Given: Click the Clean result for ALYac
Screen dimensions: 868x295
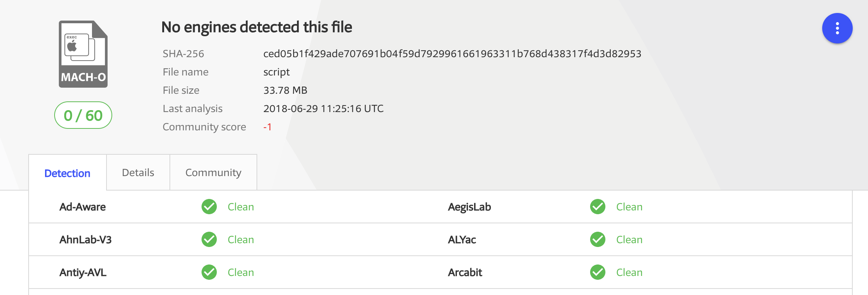Looking at the screenshot, I should (x=629, y=240).
